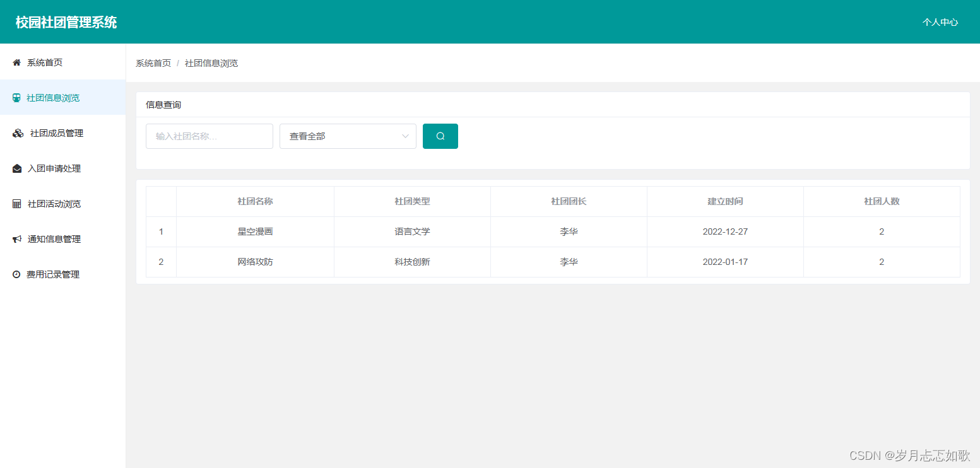This screenshot has height=468, width=980.
Task: Click row number 2 in the table
Action: coord(161,262)
